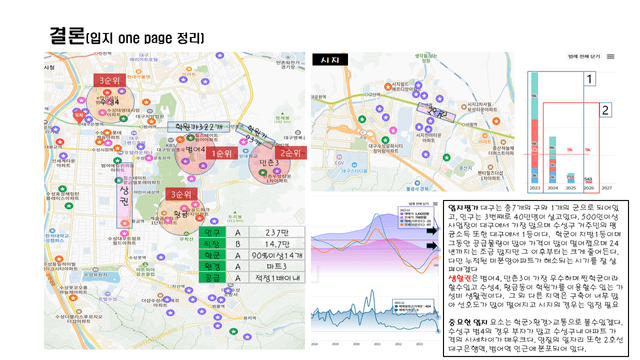Click the green 공급 table cell

pyautogui.click(x=212, y=278)
